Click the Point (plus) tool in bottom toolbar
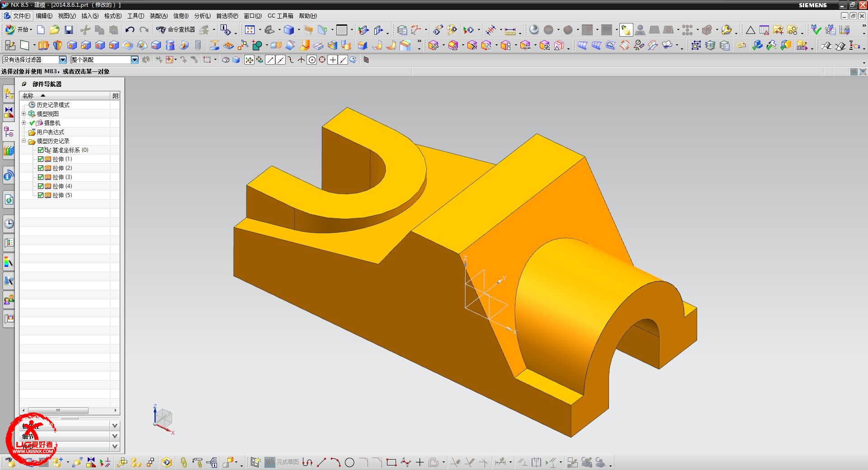Image resolution: width=868 pixels, height=470 pixels. coord(420,462)
